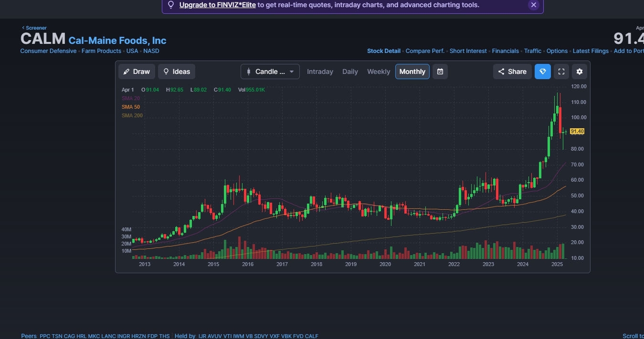Open holder fund CALF
The image size is (644, 339).
click(312, 336)
